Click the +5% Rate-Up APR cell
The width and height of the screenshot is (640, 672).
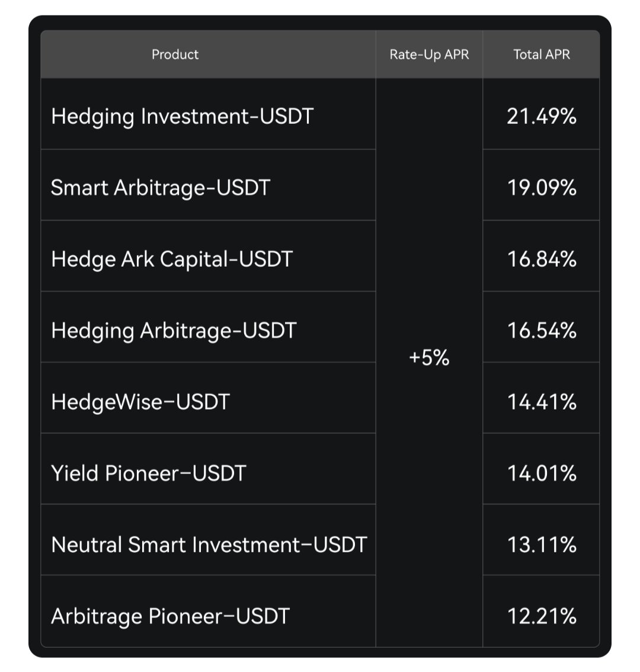coord(429,358)
